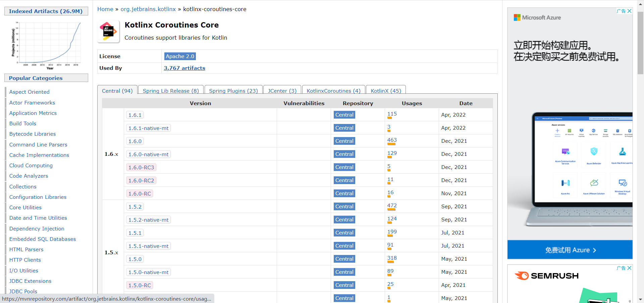Close the Microsoft Azure ad
This screenshot has height=303, width=644.
pyautogui.click(x=630, y=11)
